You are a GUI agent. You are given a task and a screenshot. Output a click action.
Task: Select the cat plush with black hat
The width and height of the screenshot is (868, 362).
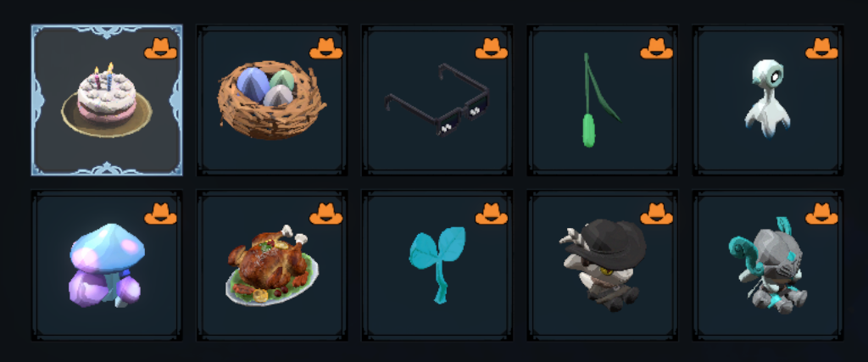[x=603, y=265]
